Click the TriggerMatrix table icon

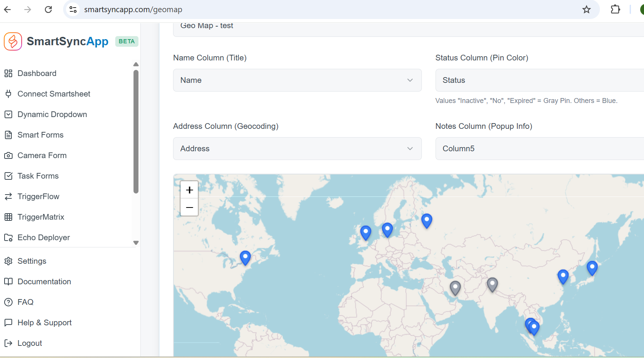point(8,217)
